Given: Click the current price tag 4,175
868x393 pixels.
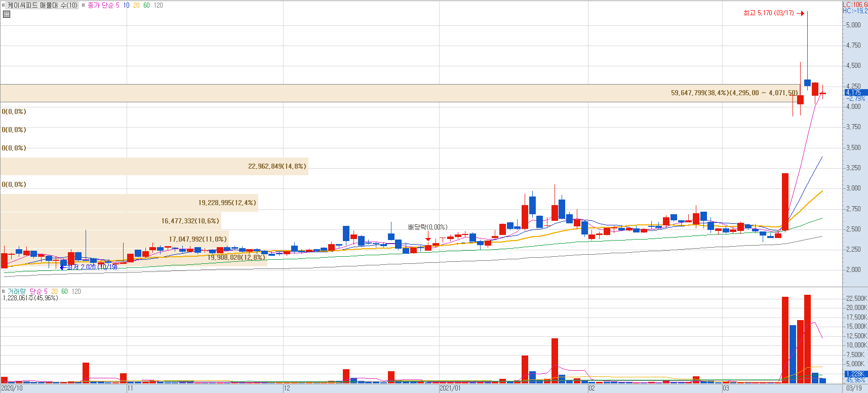Looking at the screenshot, I should click(x=856, y=93).
